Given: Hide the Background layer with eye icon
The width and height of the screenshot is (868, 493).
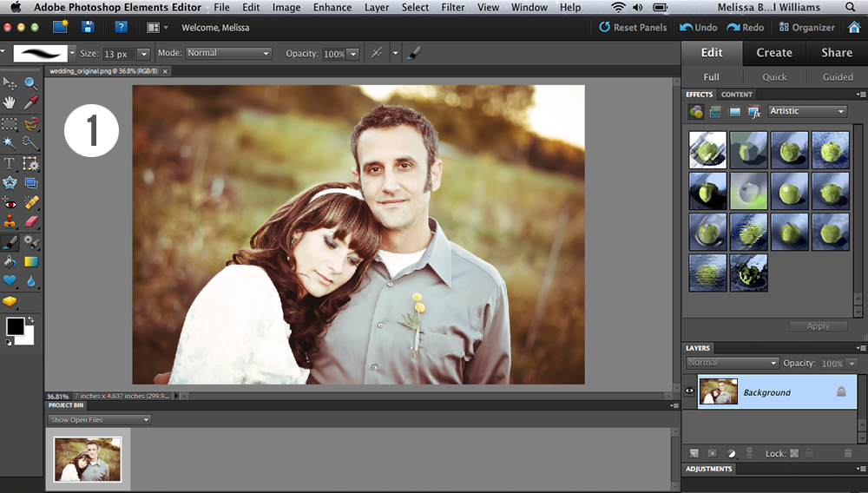Looking at the screenshot, I should [x=690, y=391].
